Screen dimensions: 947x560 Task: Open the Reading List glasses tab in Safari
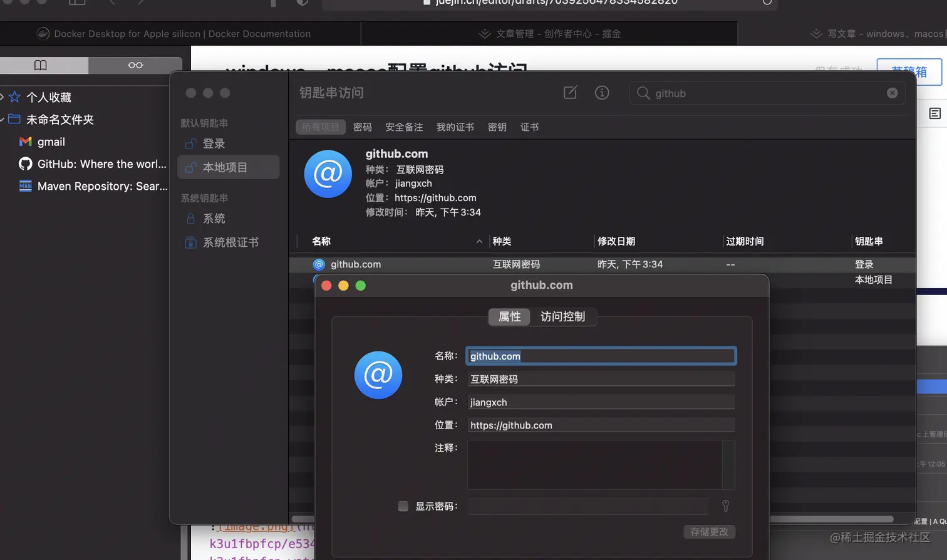pyautogui.click(x=135, y=65)
